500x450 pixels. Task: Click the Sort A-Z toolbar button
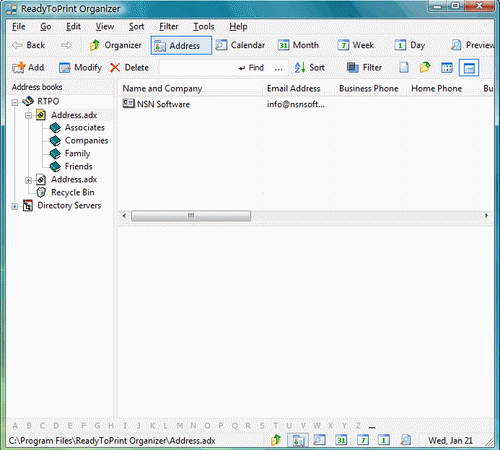pos(309,68)
